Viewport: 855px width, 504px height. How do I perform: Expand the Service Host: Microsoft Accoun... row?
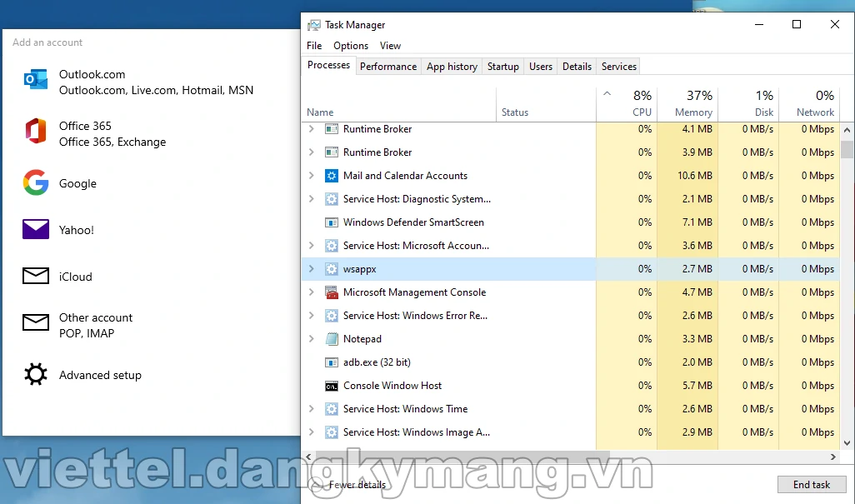pos(312,246)
